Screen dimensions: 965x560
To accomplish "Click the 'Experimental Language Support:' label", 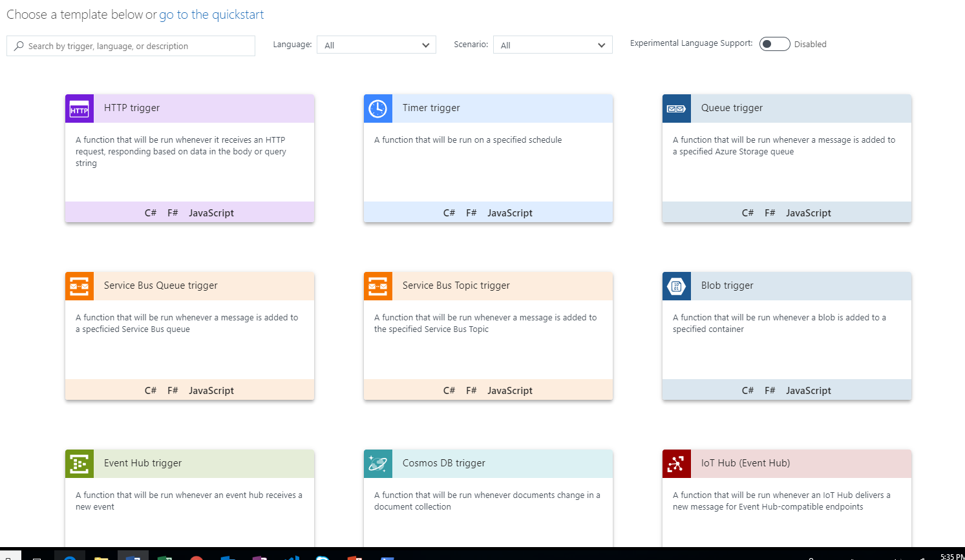I will (692, 43).
